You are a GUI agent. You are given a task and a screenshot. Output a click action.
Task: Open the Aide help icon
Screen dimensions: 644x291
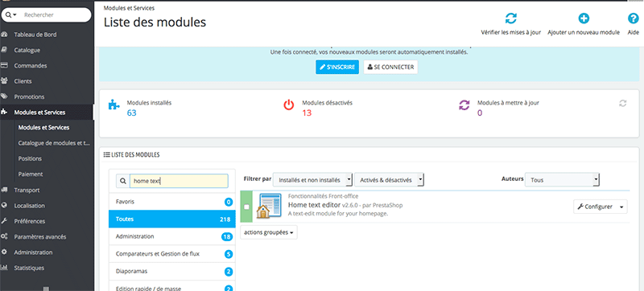click(x=634, y=18)
